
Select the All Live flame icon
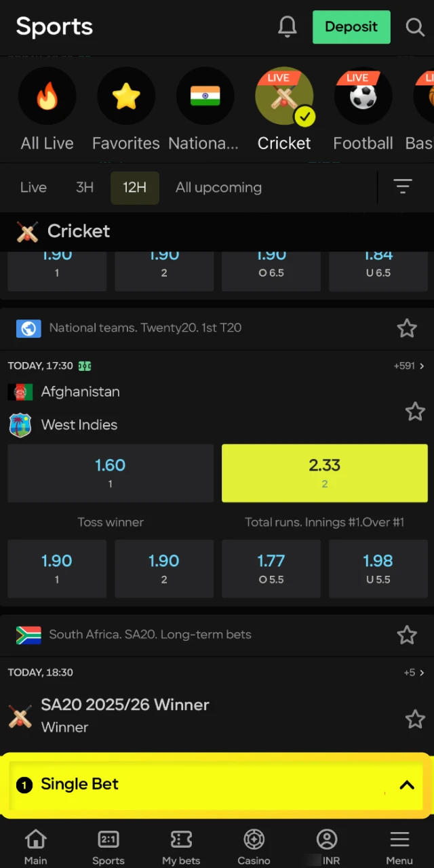click(47, 96)
